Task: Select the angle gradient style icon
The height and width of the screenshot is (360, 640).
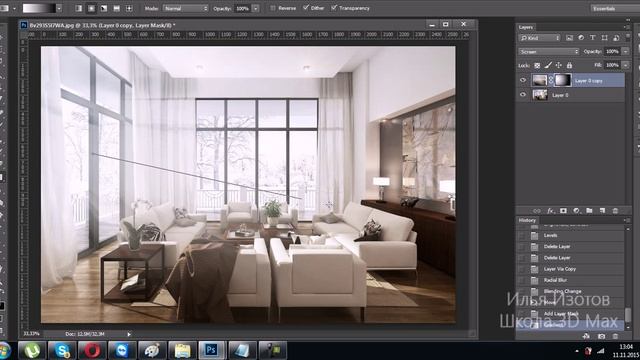Action: coord(104,8)
